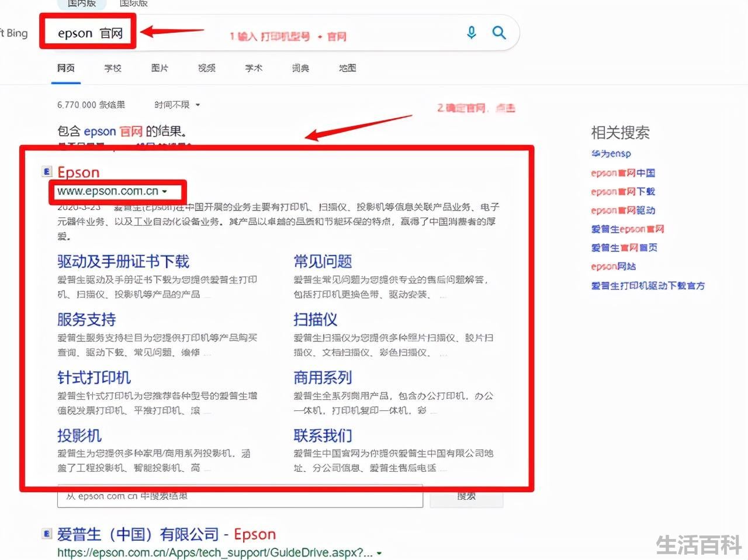Click the search box containing epson 官网
748x560 pixels.
coord(279,33)
